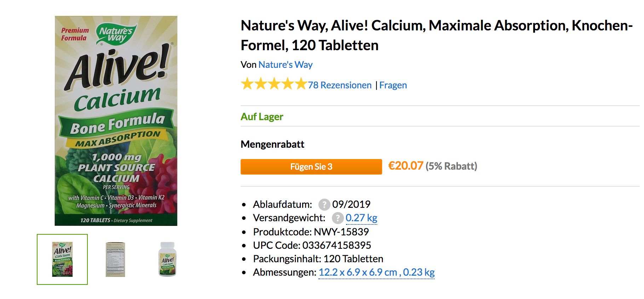Click the large Alive! Calcium product image
Viewport: 644px width, 299px height.
coord(116,121)
